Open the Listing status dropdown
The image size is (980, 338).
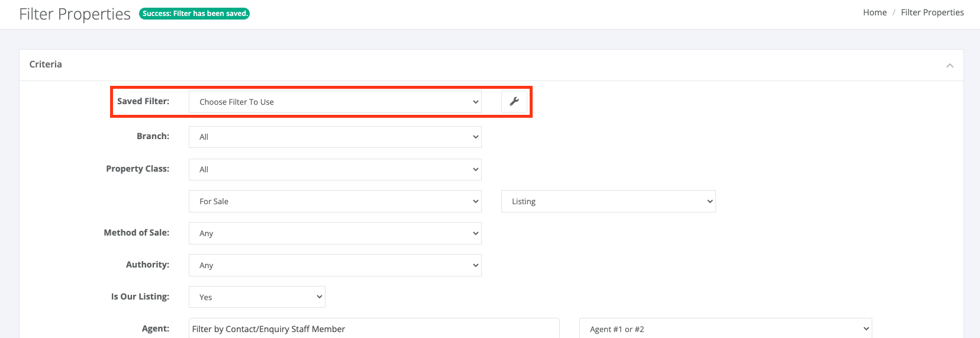click(x=608, y=201)
